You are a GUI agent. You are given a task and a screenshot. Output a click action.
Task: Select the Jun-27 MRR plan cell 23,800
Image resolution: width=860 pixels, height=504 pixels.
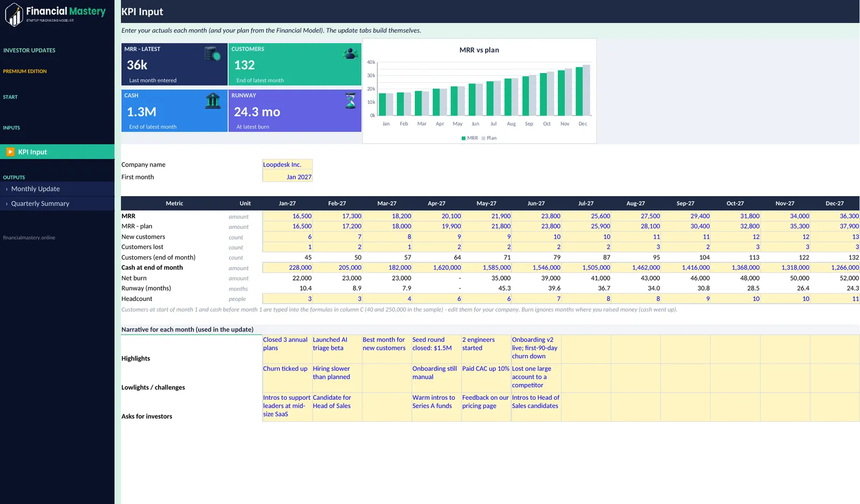[536, 226]
